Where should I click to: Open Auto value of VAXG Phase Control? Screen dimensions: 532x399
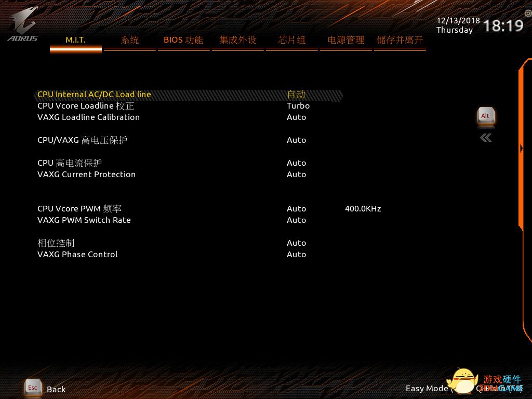coord(296,255)
